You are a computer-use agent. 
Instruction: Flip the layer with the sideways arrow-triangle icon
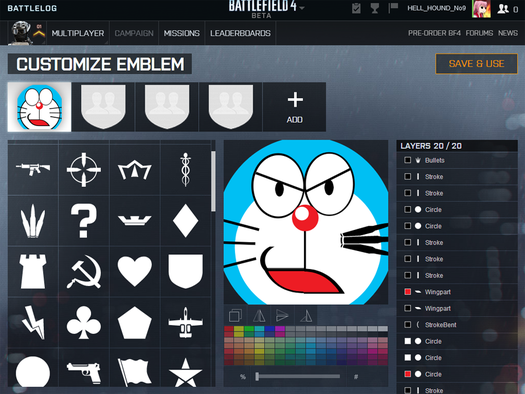(x=282, y=315)
